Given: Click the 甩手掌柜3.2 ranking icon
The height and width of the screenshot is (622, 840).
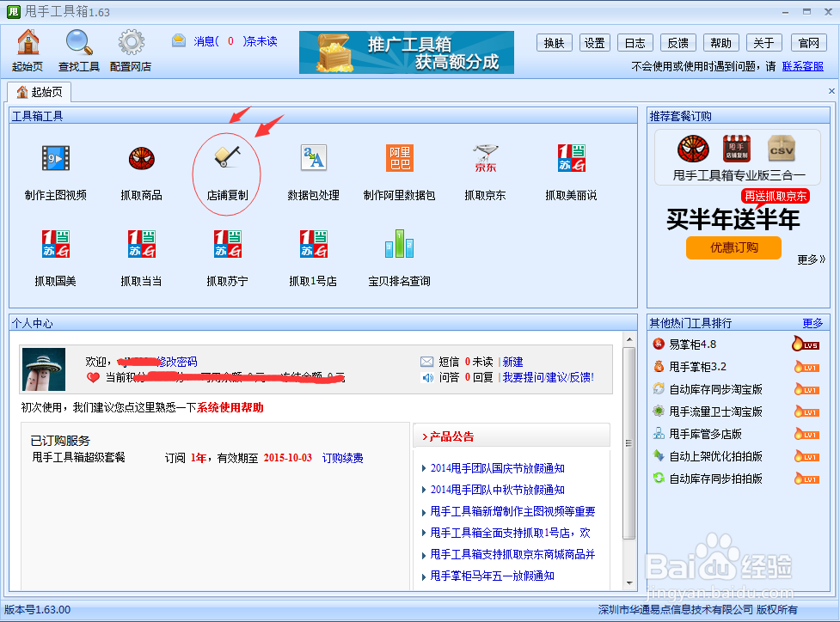Looking at the screenshot, I should (659, 367).
